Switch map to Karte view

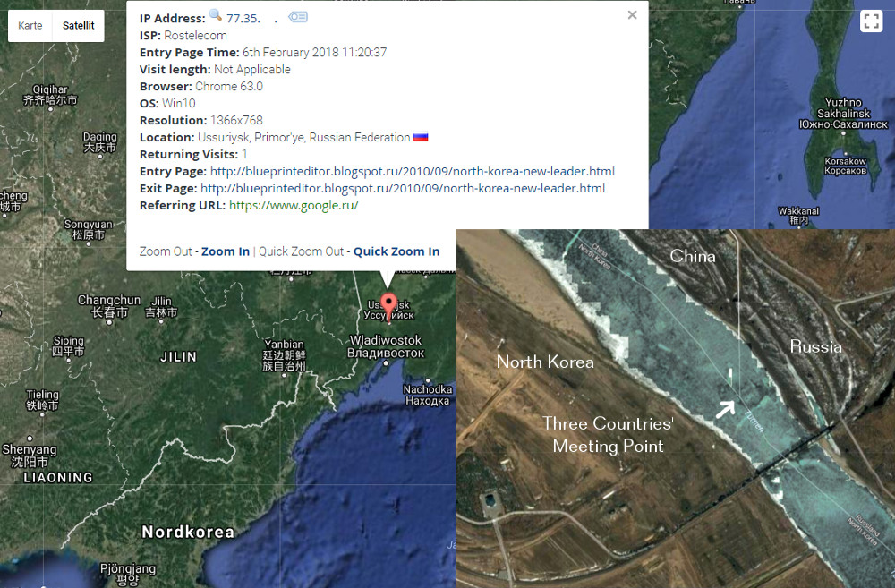click(30, 26)
